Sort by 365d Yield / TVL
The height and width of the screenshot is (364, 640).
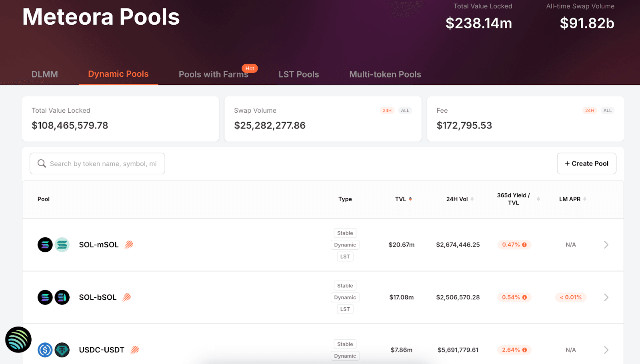(x=518, y=199)
